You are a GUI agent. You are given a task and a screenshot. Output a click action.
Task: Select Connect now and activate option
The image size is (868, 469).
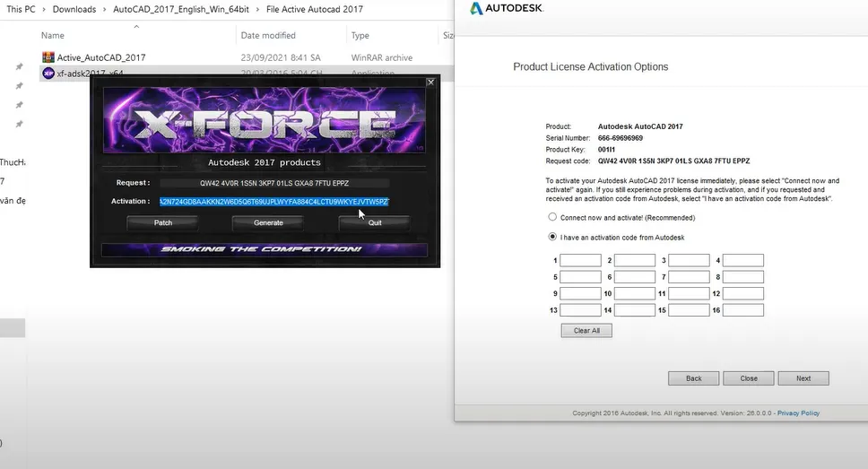551,217
